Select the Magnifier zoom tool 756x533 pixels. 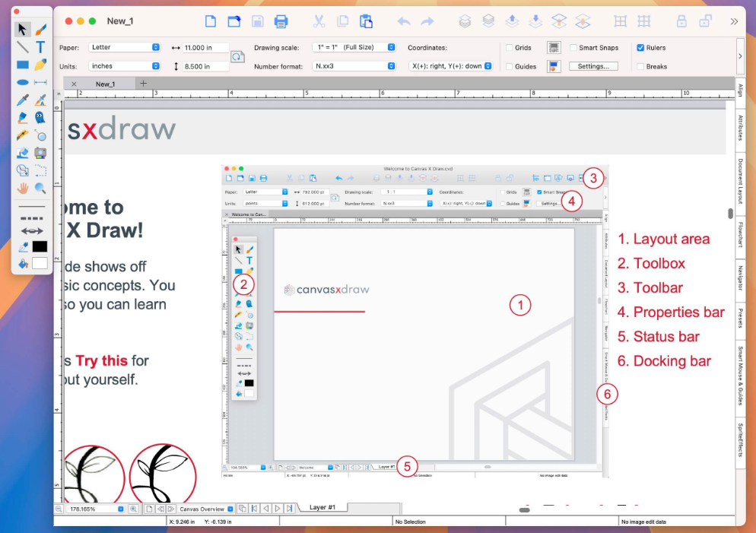40,188
